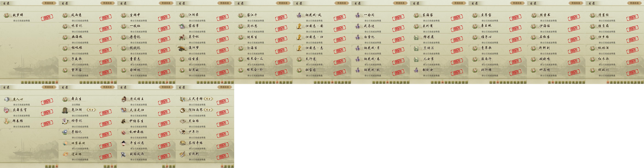
Task: Switch to page 1 below 故岁辞 panel
Action: coord(22,82)
